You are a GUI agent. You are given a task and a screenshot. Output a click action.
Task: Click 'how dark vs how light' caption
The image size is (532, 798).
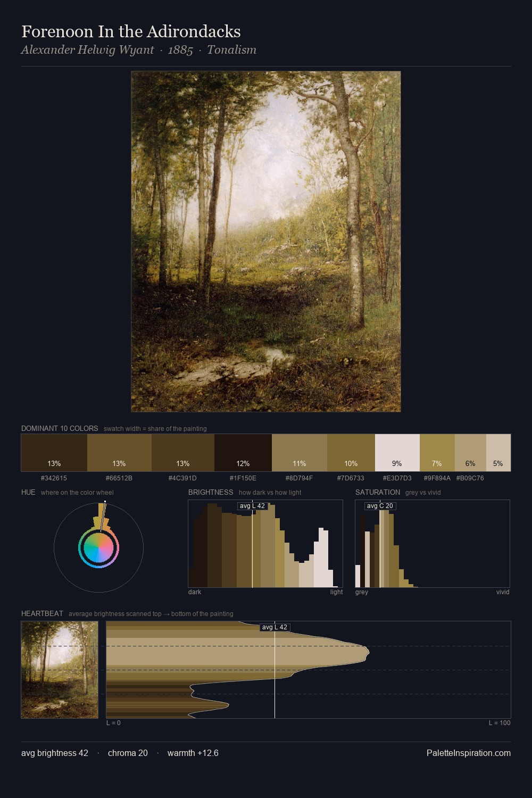(x=270, y=493)
